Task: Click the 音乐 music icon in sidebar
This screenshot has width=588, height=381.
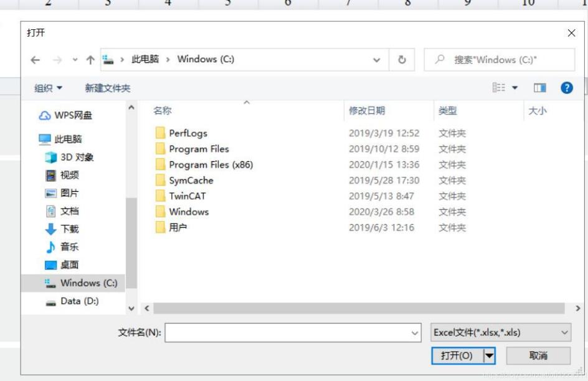Action: [50, 246]
